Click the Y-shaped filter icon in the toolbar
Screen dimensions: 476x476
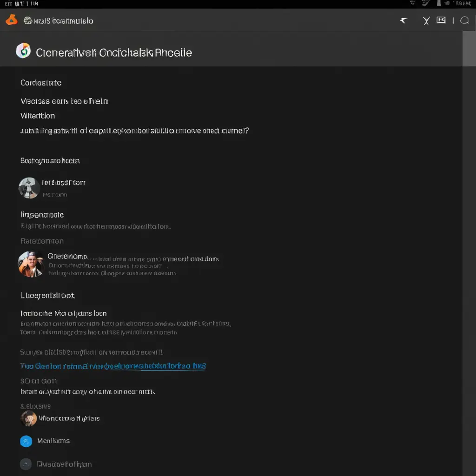point(426,20)
